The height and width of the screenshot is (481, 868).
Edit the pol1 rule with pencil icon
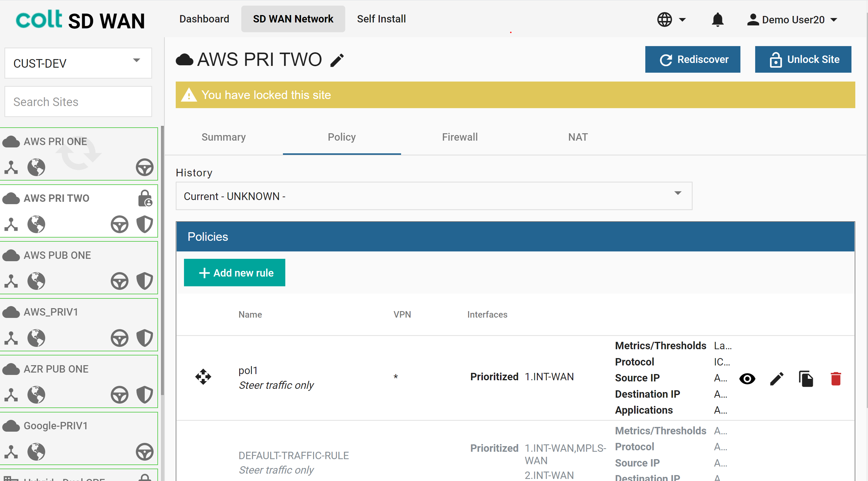click(x=777, y=379)
